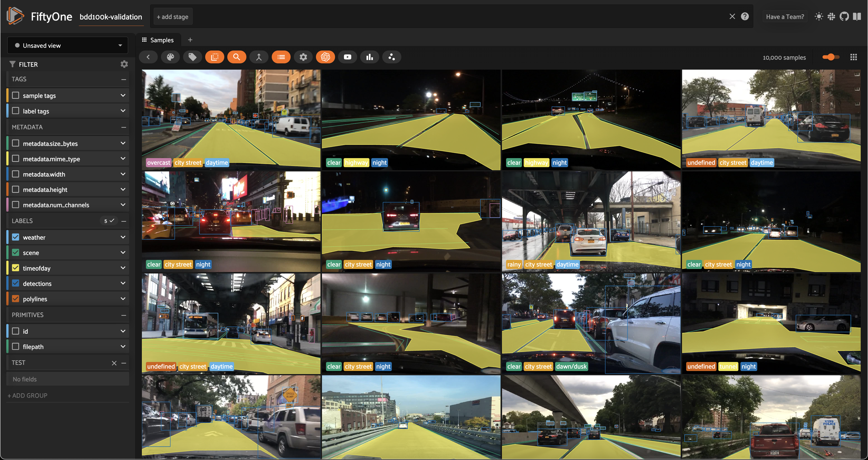
Task: Expand the metadata.width filter
Action: pos(123,174)
